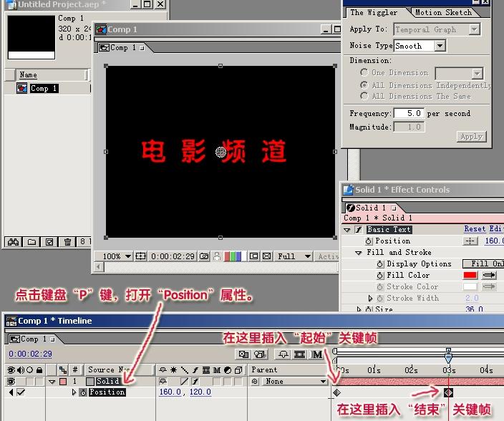Click the safe zones icon in Comp viewer
504x421 pixels.
[140, 256]
